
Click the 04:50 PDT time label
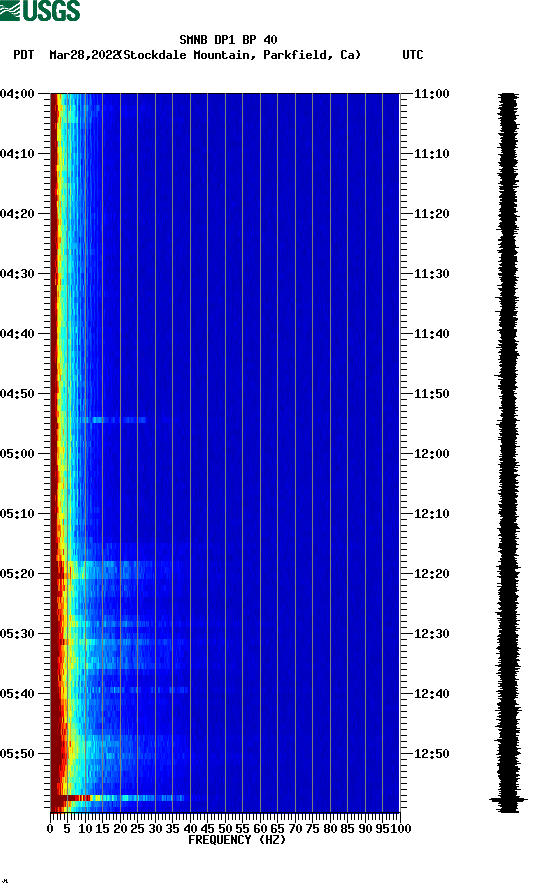pyautogui.click(x=17, y=394)
